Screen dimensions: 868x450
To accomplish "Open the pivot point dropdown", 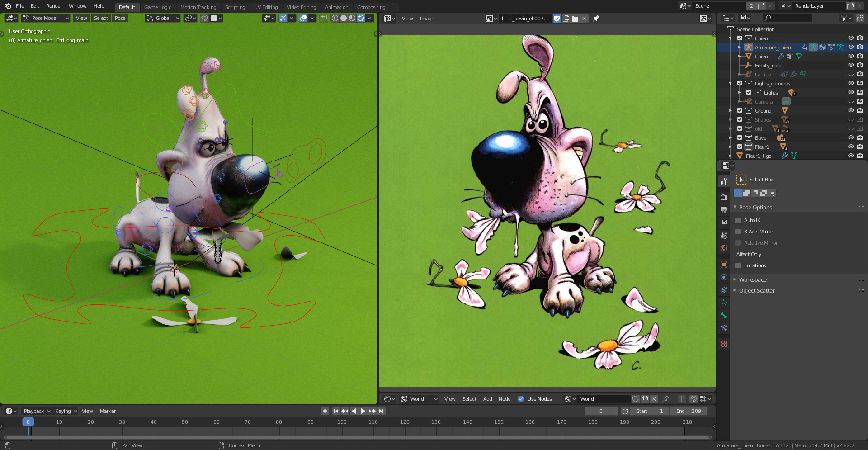I will [190, 18].
